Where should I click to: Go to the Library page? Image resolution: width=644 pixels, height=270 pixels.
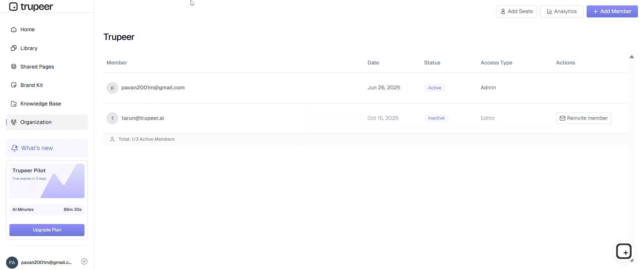[x=47, y=48]
